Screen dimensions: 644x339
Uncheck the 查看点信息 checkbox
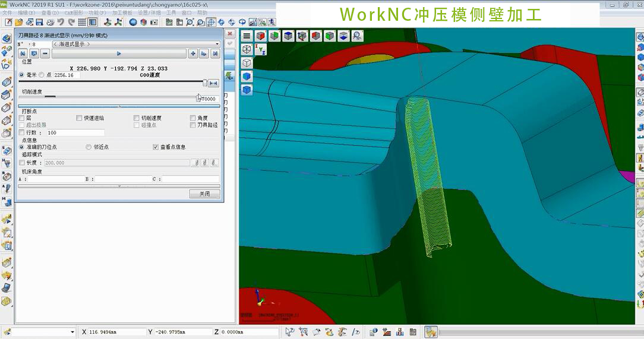(156, 147)
